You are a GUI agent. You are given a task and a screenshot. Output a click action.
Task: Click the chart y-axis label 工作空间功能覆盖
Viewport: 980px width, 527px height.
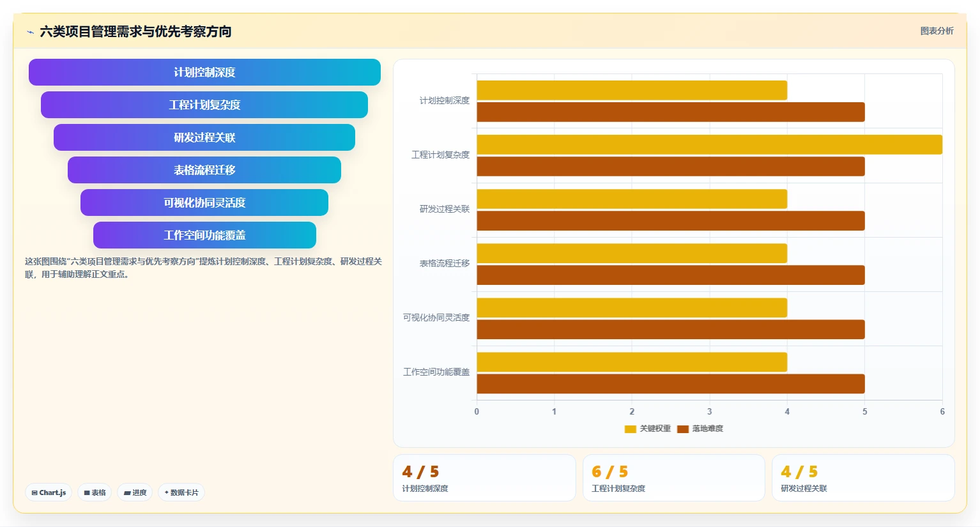(436, 372)
